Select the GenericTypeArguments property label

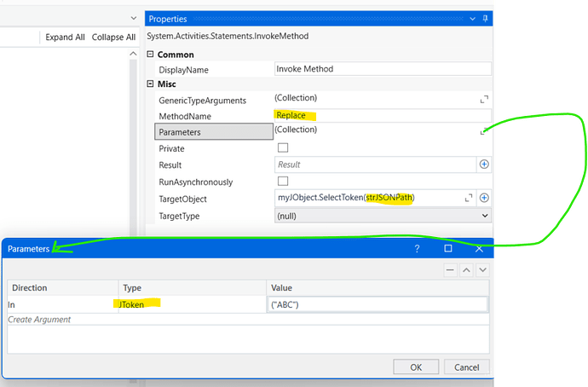point(203,101)
